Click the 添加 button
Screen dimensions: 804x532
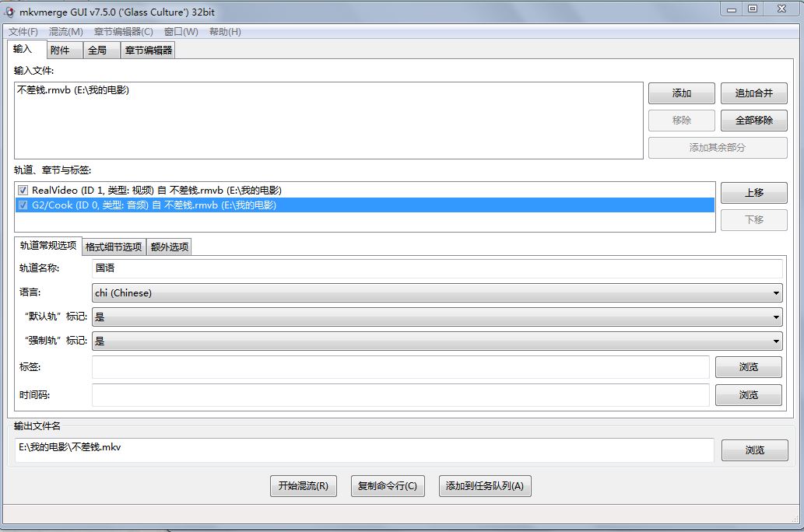point(682,93)
